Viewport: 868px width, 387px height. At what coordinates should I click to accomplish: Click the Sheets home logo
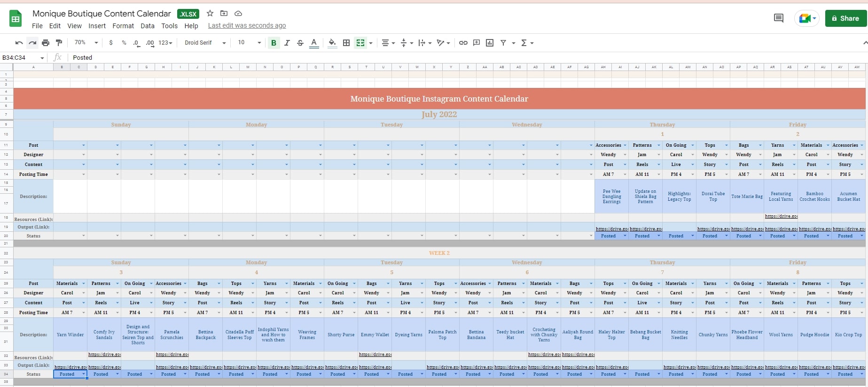pos(16,19)
